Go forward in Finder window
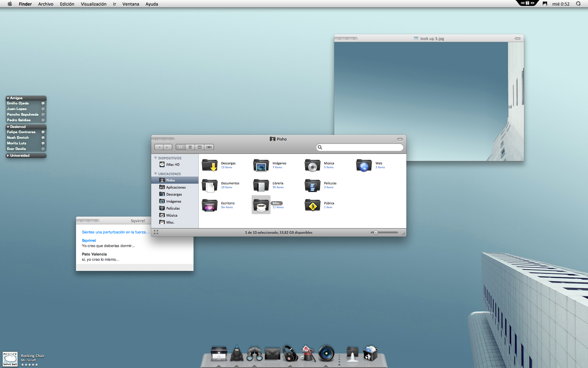This screenshot has width=588, height=368. click(x=168, y=147)
